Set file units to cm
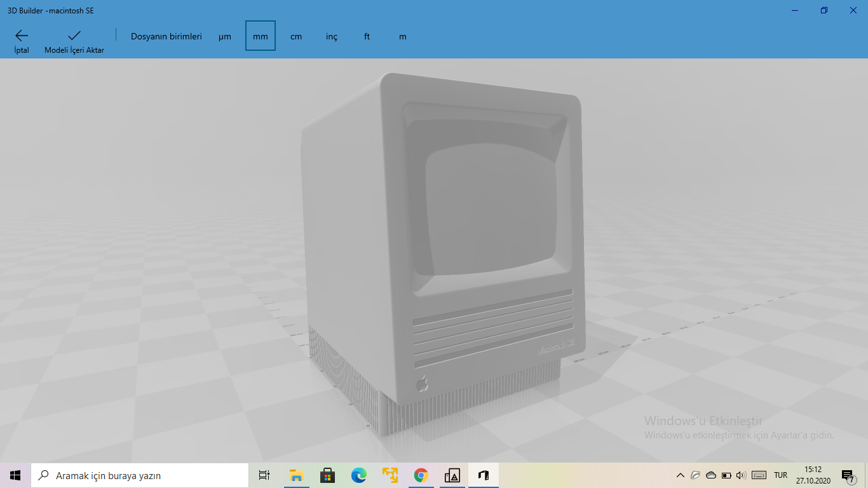This screenshot has width=868, height=488. click(296, 36)
